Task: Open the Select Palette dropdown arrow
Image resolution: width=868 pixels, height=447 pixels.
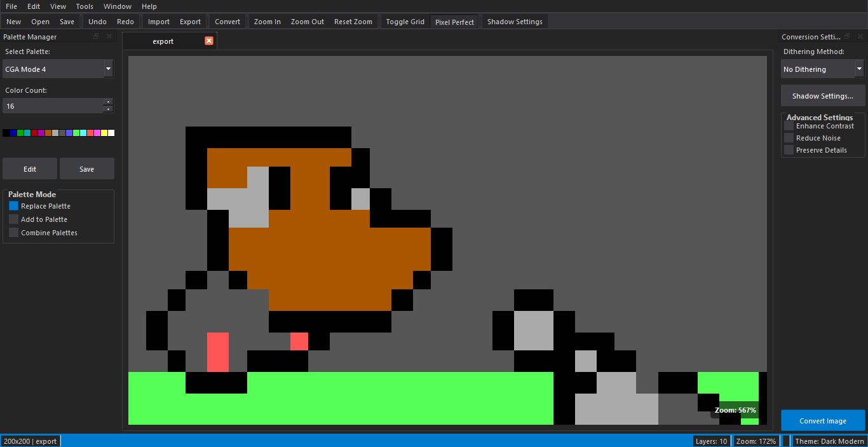Action: [x=108, y=69]
